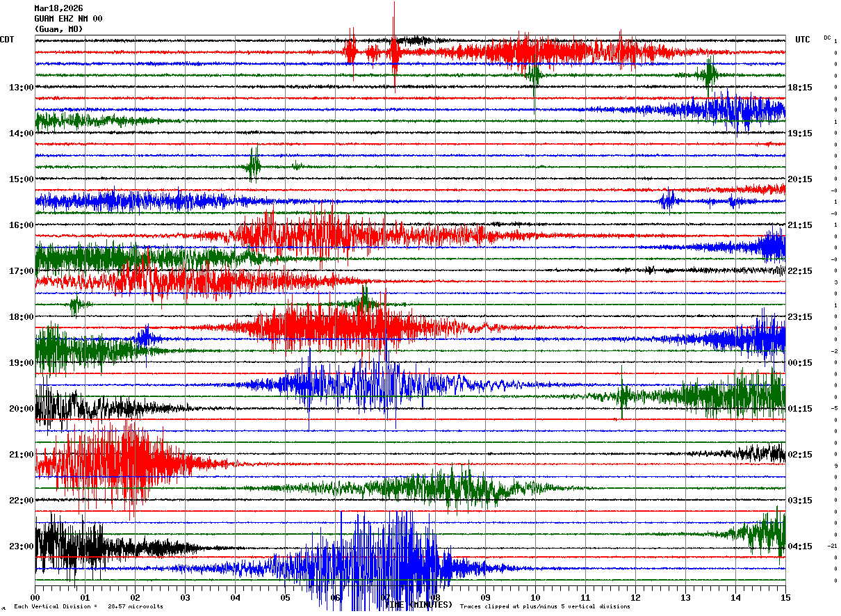The image size is (841, 616).
Task: Click the DC column header
Action: pos(827,38)
